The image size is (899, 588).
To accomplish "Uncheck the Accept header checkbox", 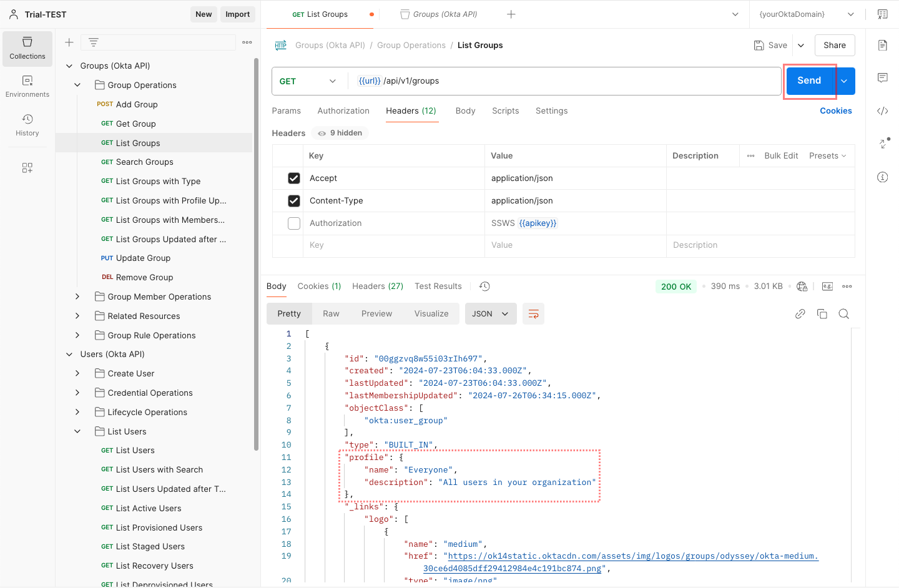I will point(294,179).
